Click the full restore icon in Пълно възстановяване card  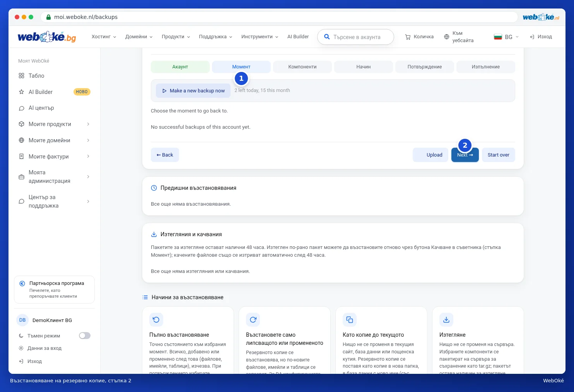point(156,320)
